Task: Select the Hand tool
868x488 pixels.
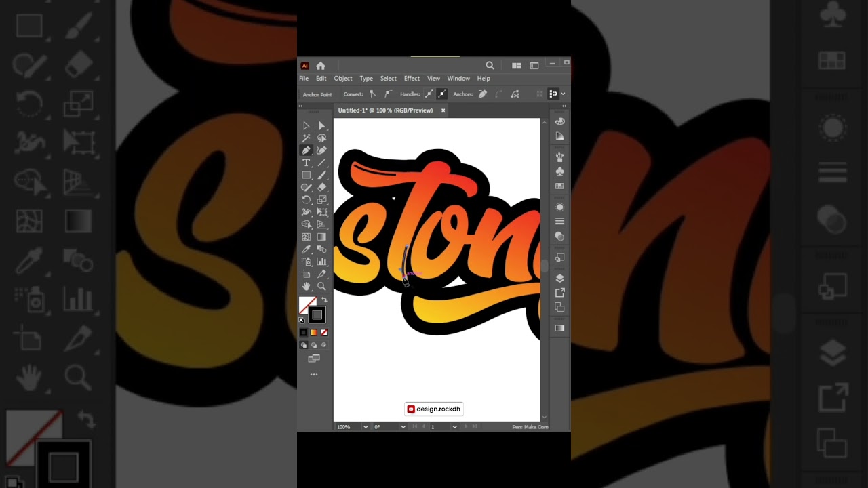Action: coord(307,286)
